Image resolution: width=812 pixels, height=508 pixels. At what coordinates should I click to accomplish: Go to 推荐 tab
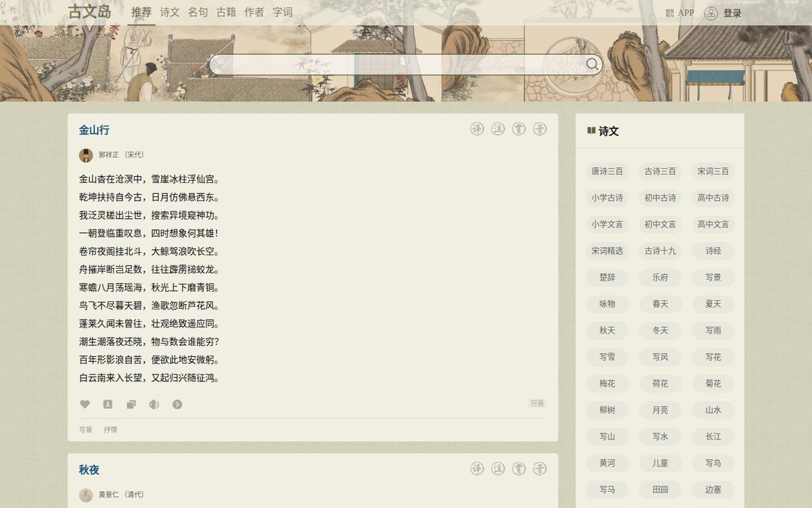pos(141,12)
